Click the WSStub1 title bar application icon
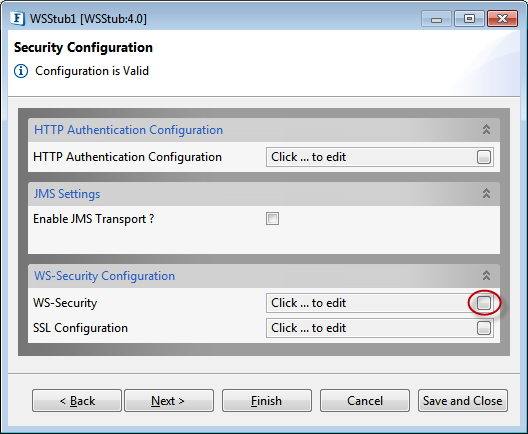Screen dimensions: 528x434 coord(17,19)
